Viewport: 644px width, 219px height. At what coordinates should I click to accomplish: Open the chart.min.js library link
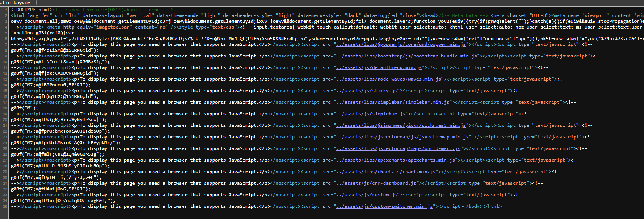pyautogui.click(x=386, y=172)
